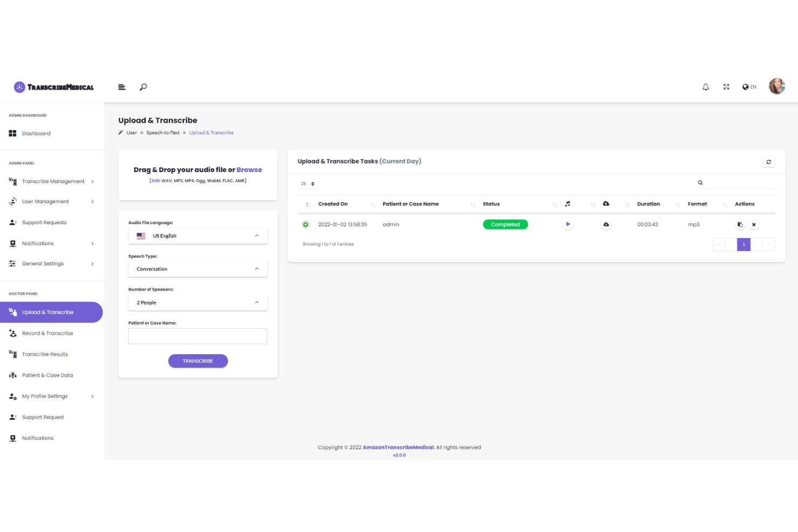Click the Completed status badge
The image size is (798, 532).
[505, 224]
